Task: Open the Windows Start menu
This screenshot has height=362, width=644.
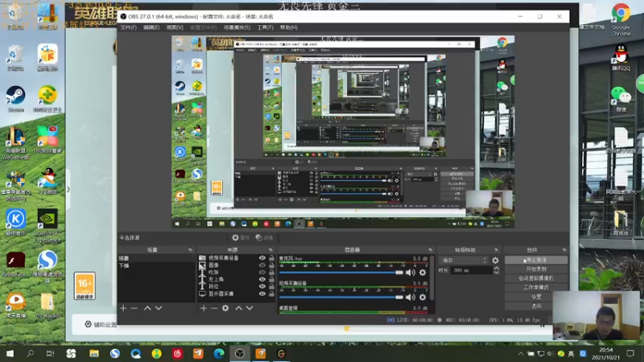Action: pyautogui.click(x=10, y=353)
